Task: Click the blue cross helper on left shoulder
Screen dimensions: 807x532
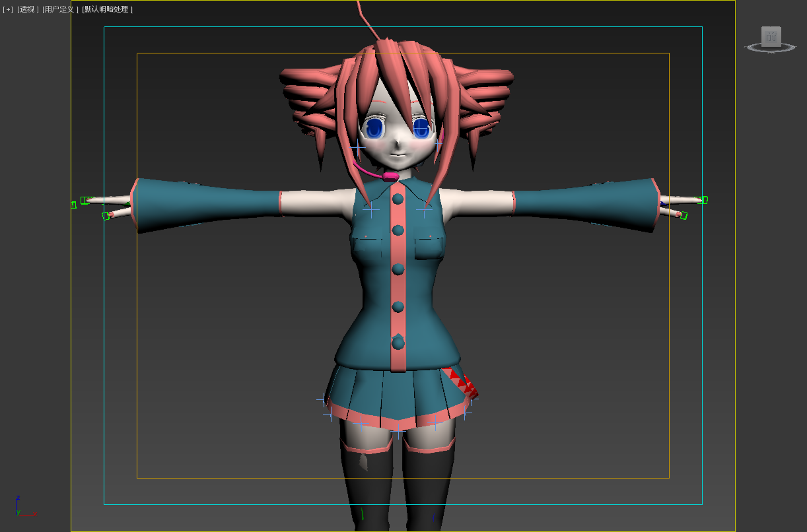Action: 370,210
